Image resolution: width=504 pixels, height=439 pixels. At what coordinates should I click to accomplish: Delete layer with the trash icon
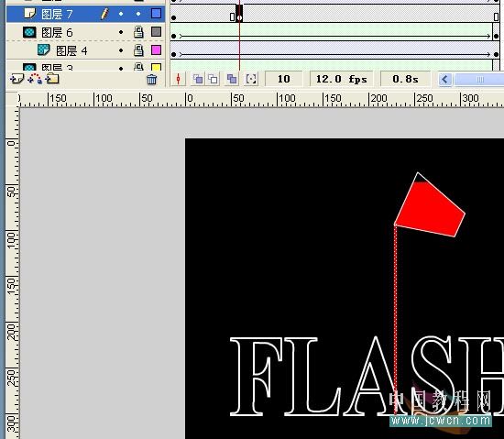[x=152, y=79]
